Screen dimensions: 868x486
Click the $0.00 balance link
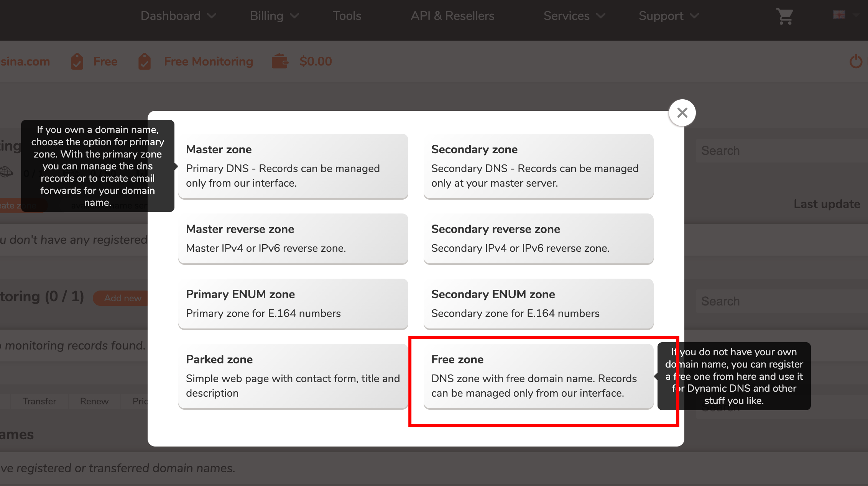(316, 61)
